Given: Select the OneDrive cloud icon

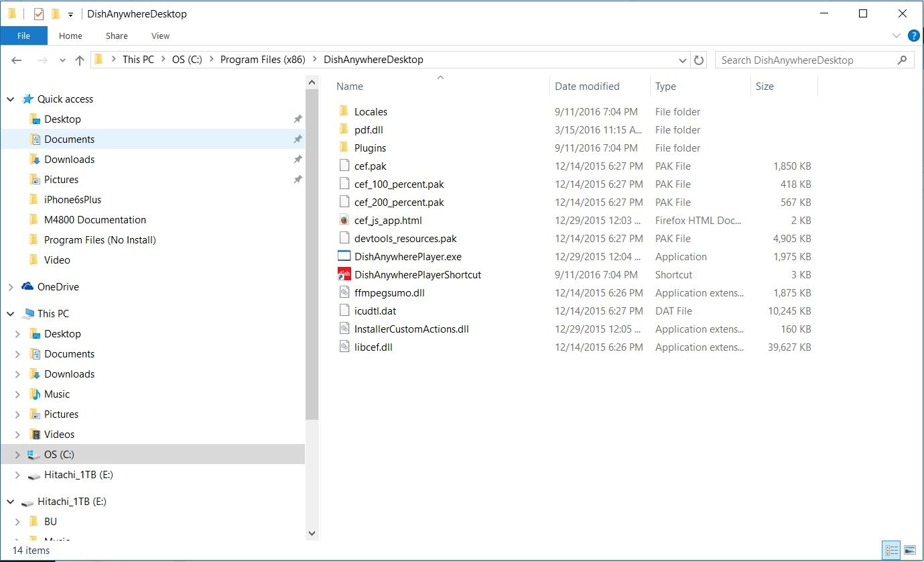Looking at the screenshot, I should (27, 286).
